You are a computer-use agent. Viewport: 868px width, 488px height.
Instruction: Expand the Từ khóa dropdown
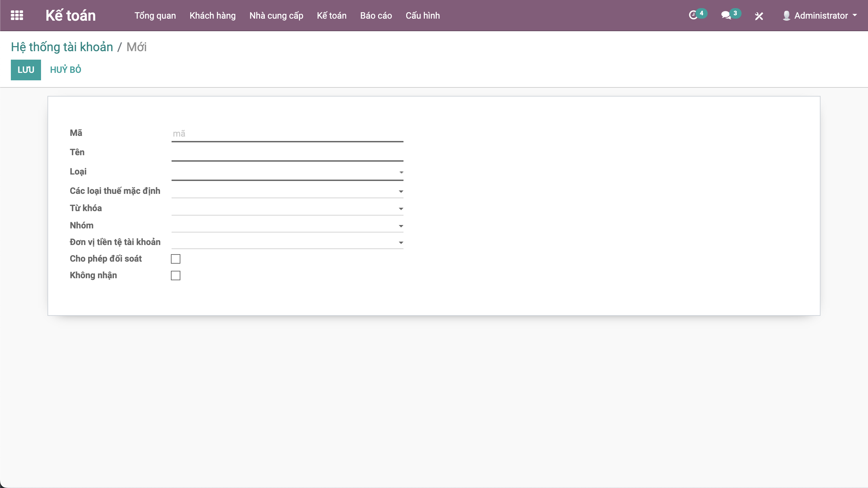click(x=401, y=209)
